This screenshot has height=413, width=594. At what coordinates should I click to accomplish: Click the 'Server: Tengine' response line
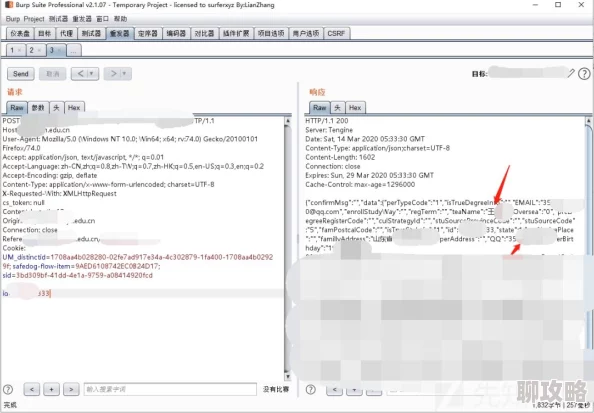tap(329, 130)
